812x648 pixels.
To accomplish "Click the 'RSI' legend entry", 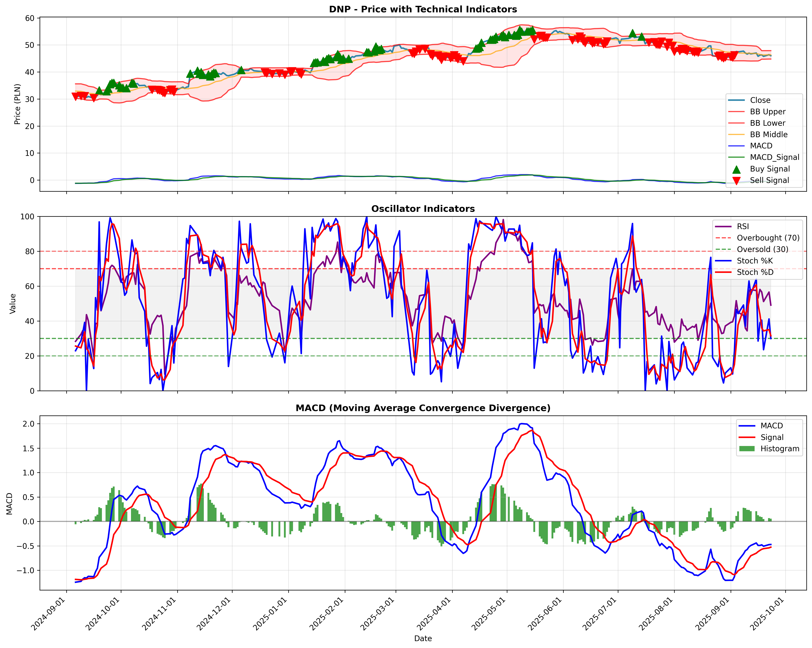I will click(x=743, y=226).
